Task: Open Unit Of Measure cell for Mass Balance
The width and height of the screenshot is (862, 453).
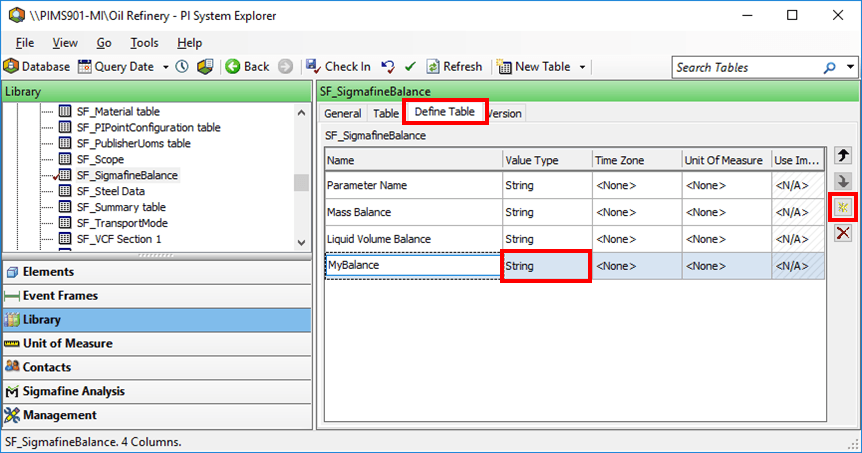Action: click(x=727, y=212)
